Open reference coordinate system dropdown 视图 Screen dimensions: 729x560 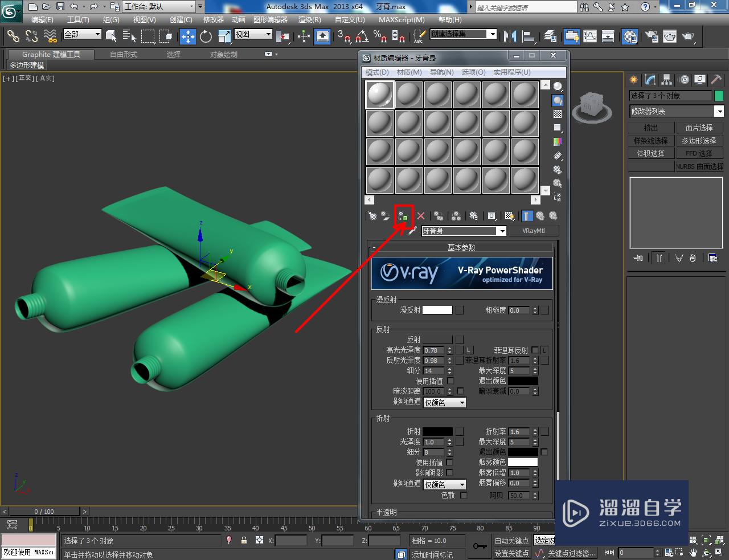click(x=253, y=34)
